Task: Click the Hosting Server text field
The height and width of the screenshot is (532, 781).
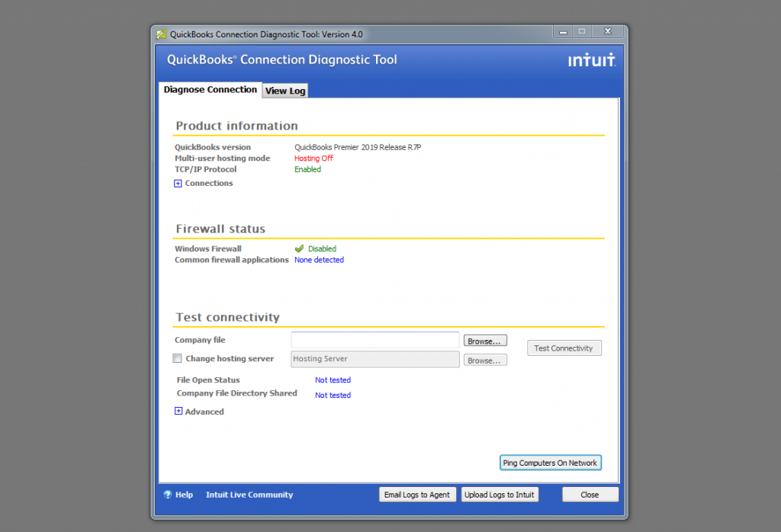Action: (x=375, y=359)
